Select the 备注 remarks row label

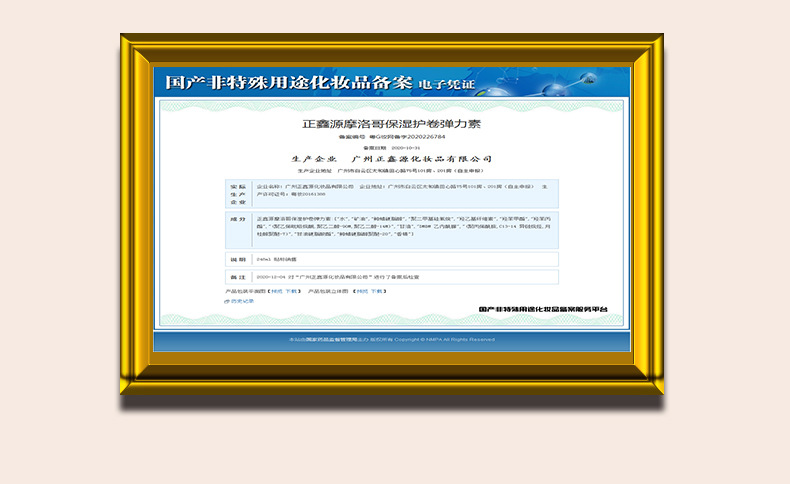[238, 276]
